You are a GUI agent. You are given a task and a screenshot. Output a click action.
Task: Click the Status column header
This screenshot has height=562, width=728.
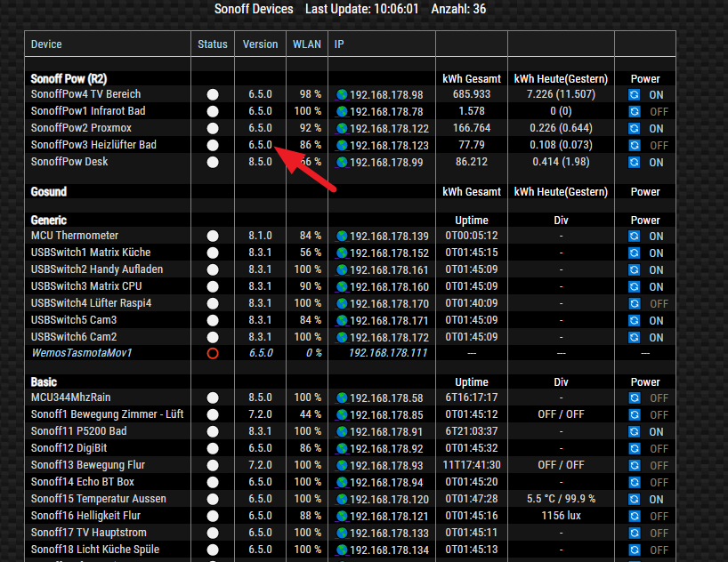point(213,44)
